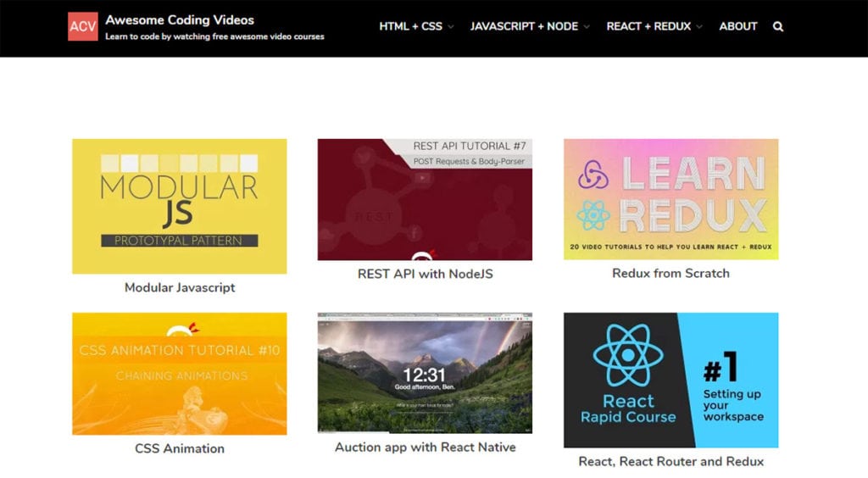Select the HTML + CSS menu item
The image size is (868, 478).
click(x=411, y=26)
